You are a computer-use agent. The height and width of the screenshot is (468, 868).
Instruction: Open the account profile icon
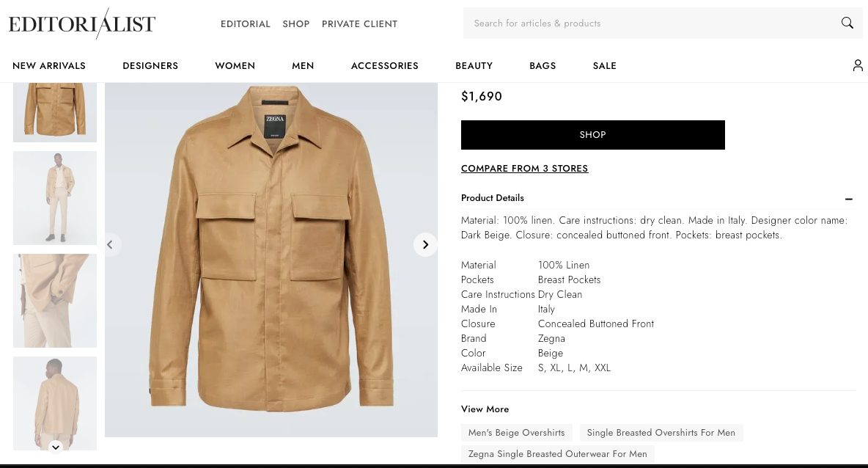coord(858,65)
